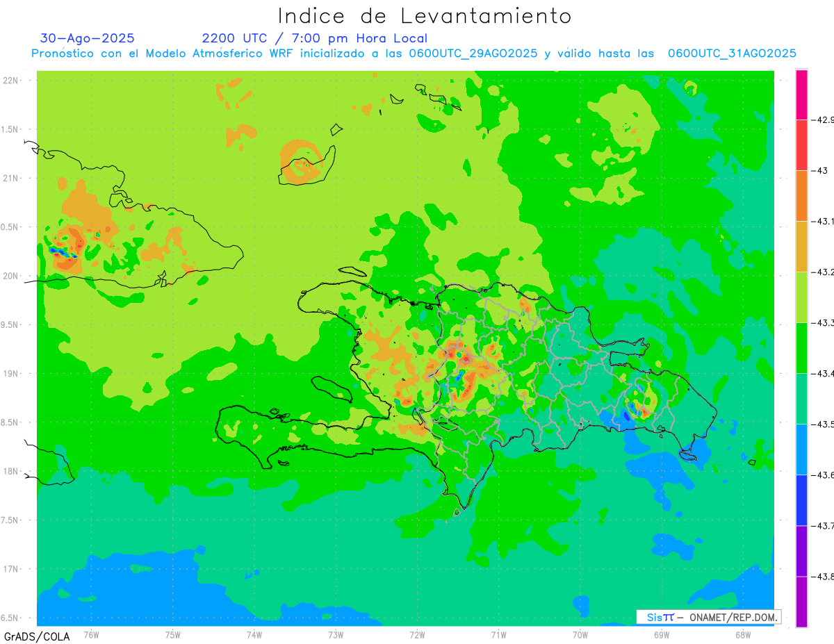Click the longitude label '75W'
Image resolution: width=834 pixels, height=644 pixels.
coord(173,634)
